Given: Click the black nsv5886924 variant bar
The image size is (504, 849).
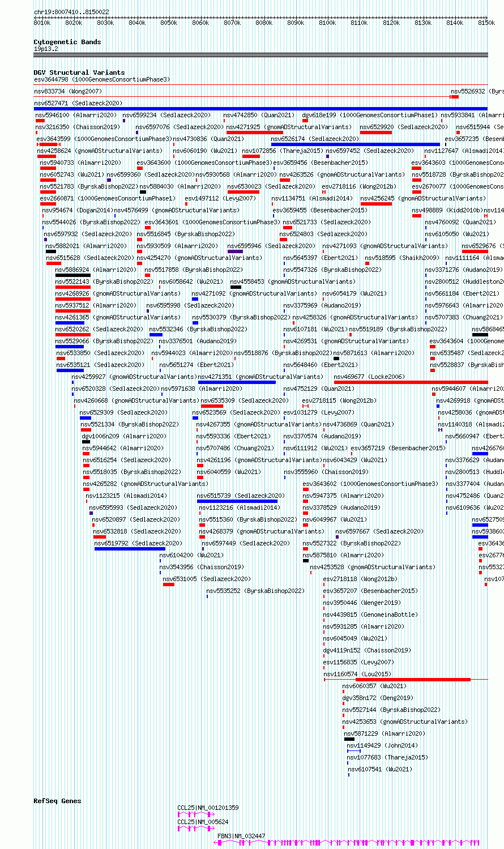Looking at the screenshot, I should point(73,275).
